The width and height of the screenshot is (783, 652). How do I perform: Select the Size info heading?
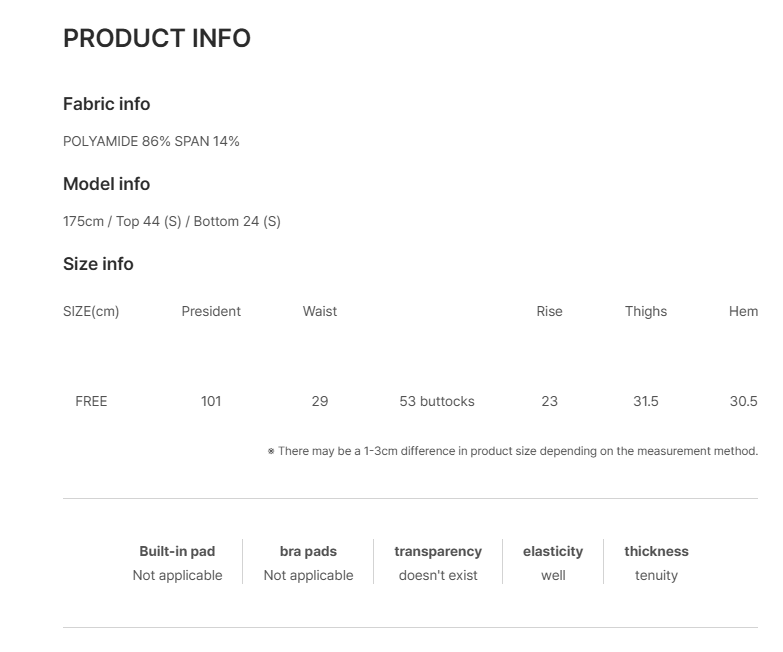coord(98,264)
